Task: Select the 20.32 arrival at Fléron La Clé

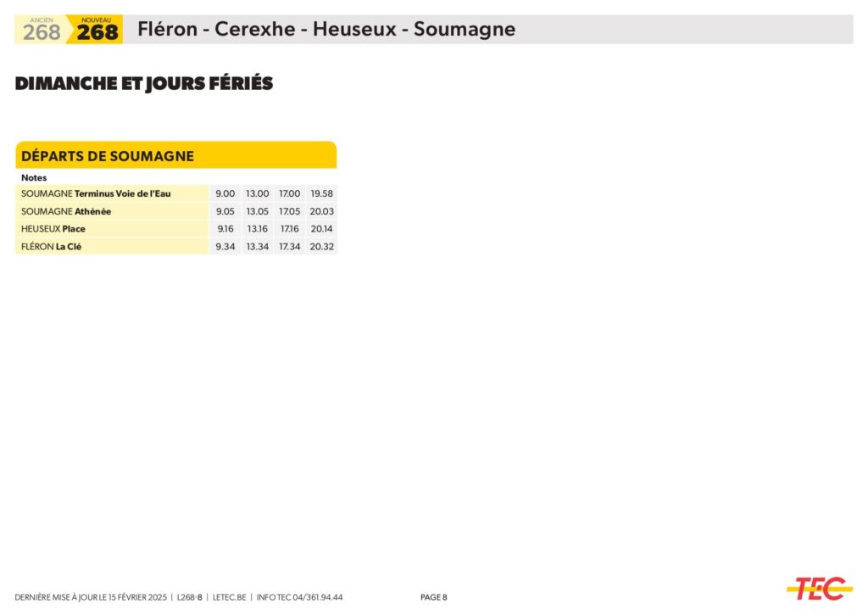Action: tap(322, 247)
